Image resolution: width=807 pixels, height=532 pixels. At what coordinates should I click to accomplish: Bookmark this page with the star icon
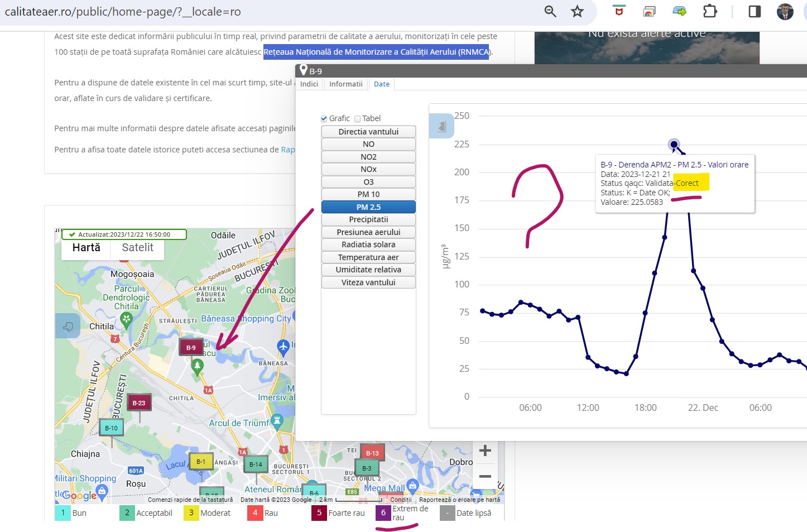(577, 12)
